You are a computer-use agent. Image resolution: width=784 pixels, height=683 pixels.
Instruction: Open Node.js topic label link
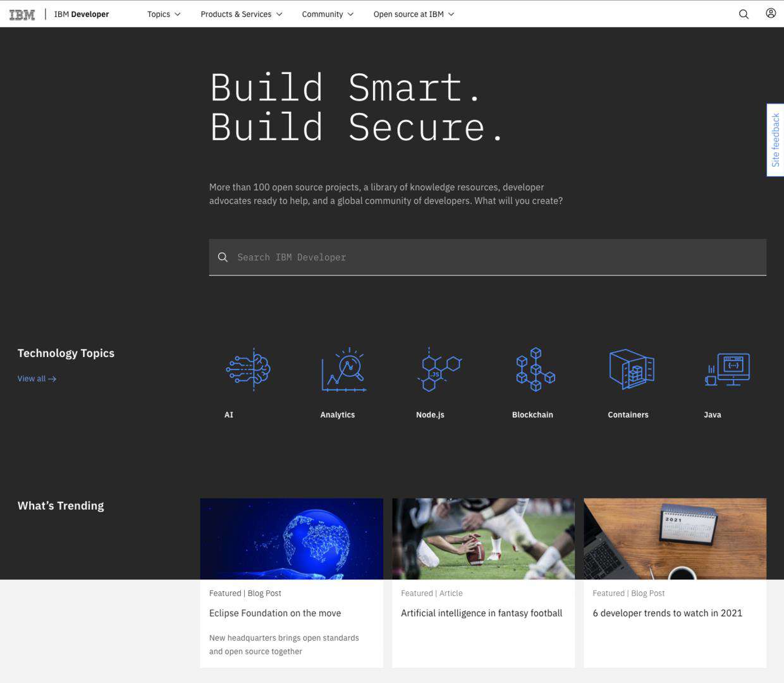pyautogui.click(x=430, y=414)
